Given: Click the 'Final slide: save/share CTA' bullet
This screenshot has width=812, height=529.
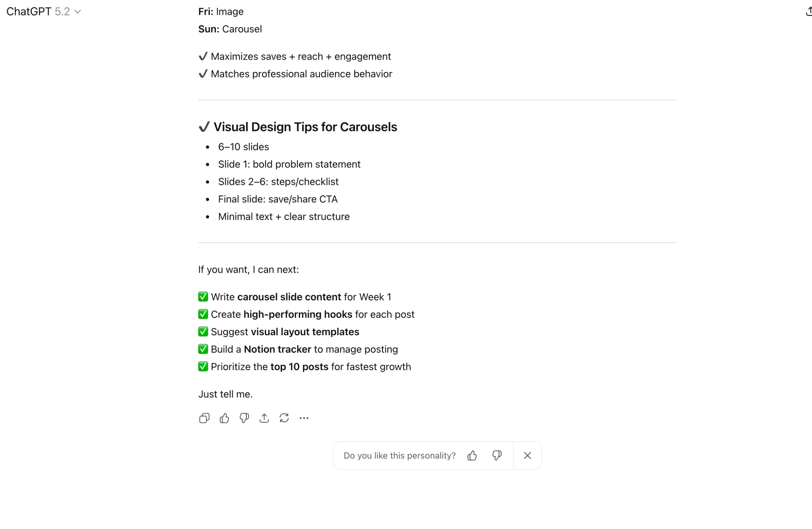Looking at the screenshot, I should click(x=278, y=199).
